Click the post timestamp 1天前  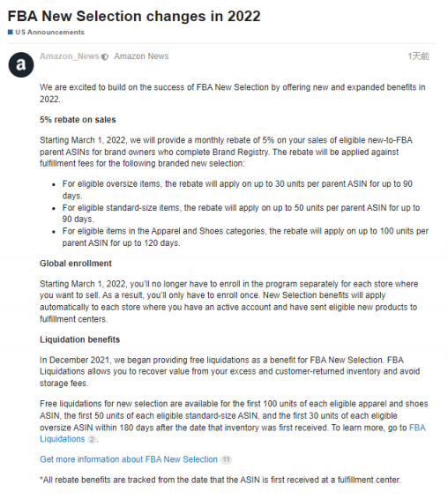click(x=418, y=56)
